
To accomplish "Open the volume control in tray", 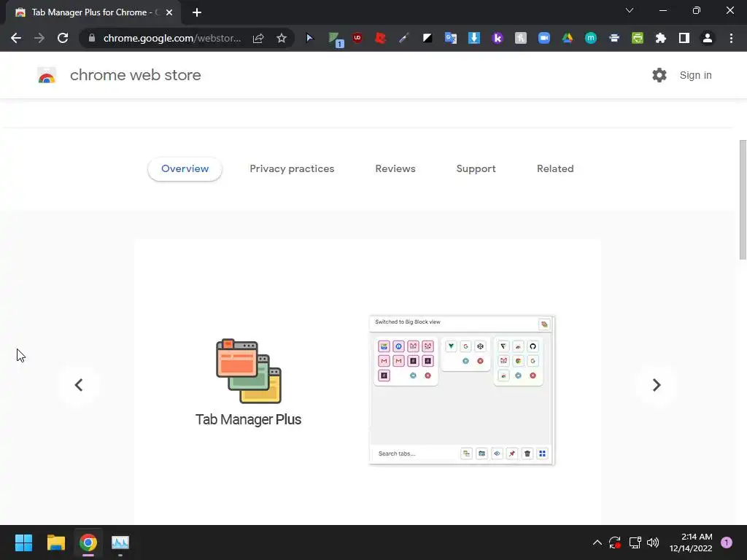I will tap(653, 542).
